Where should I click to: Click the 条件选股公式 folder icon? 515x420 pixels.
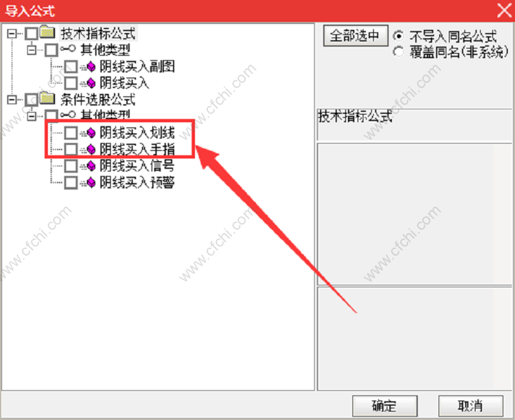(x=48, y=99)
